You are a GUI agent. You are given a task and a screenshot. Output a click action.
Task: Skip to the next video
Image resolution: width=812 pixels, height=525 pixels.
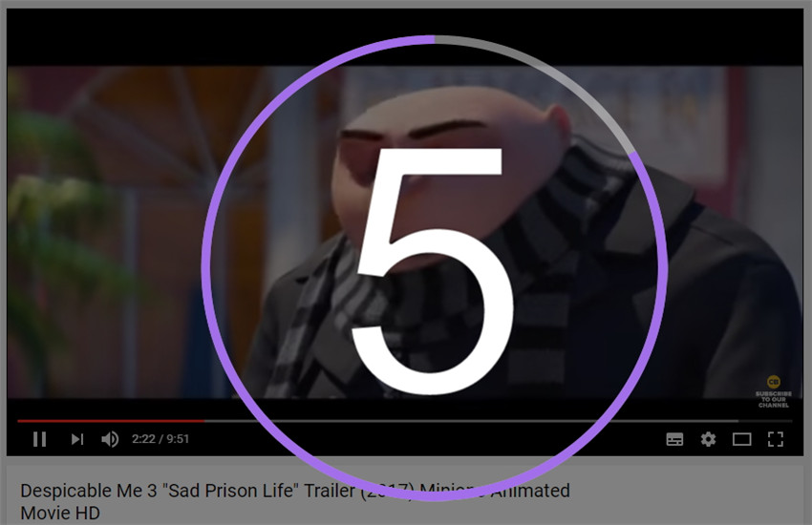click(x=77, y=439)
